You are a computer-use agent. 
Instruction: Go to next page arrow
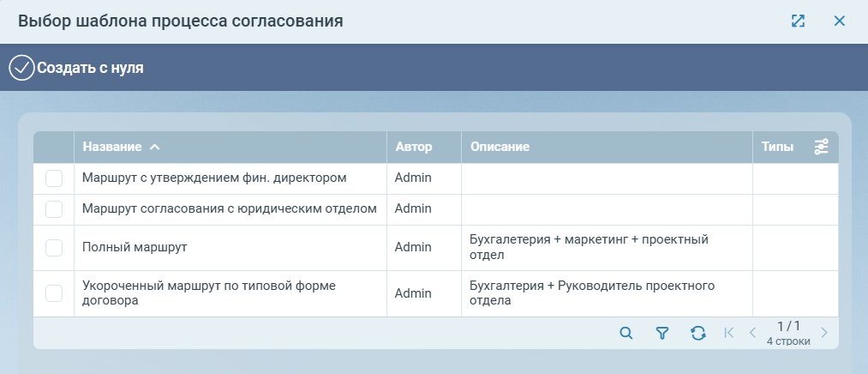823,333
